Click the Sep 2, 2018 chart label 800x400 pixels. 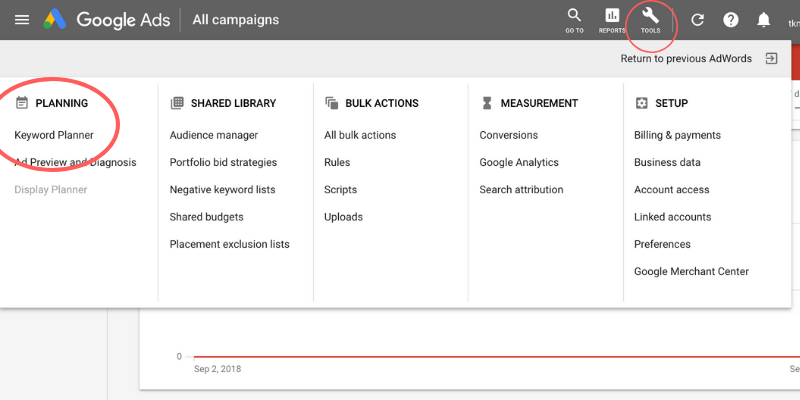(x=218, y=368)
